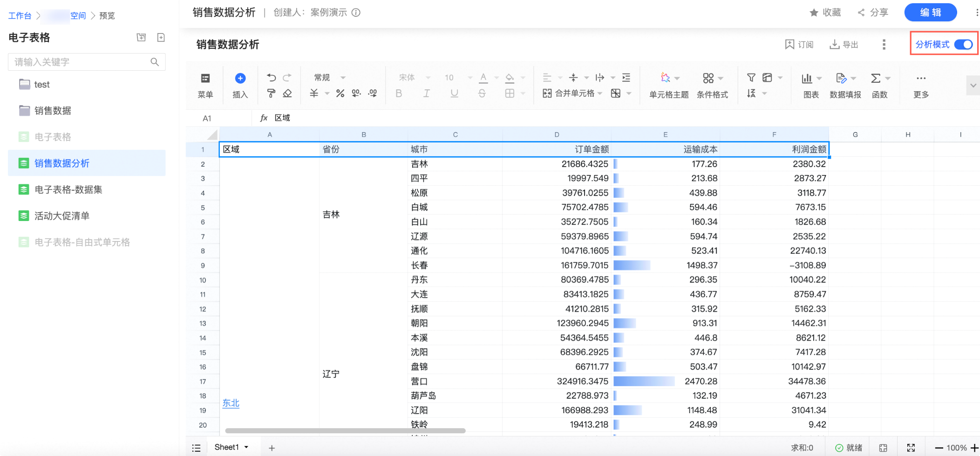Viewport: 980px width, 456px height.
Task: Apply yen currency format
Action: click(314, 94)
